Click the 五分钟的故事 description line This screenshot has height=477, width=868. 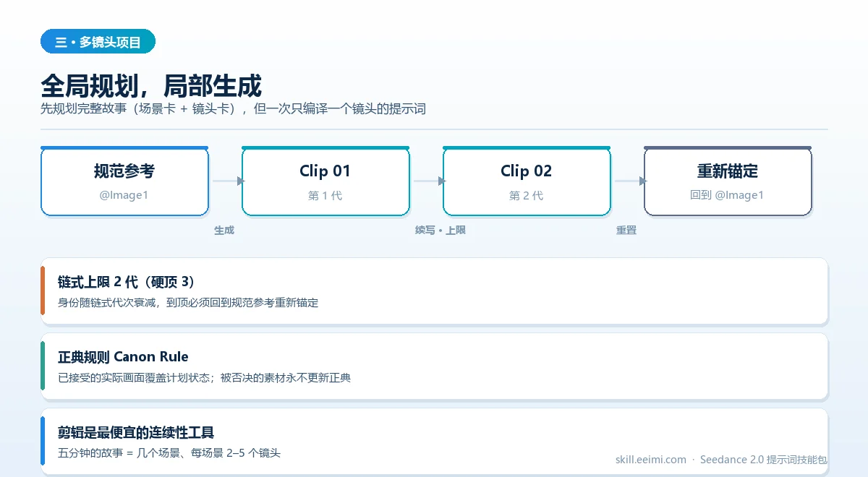(169, 453)
